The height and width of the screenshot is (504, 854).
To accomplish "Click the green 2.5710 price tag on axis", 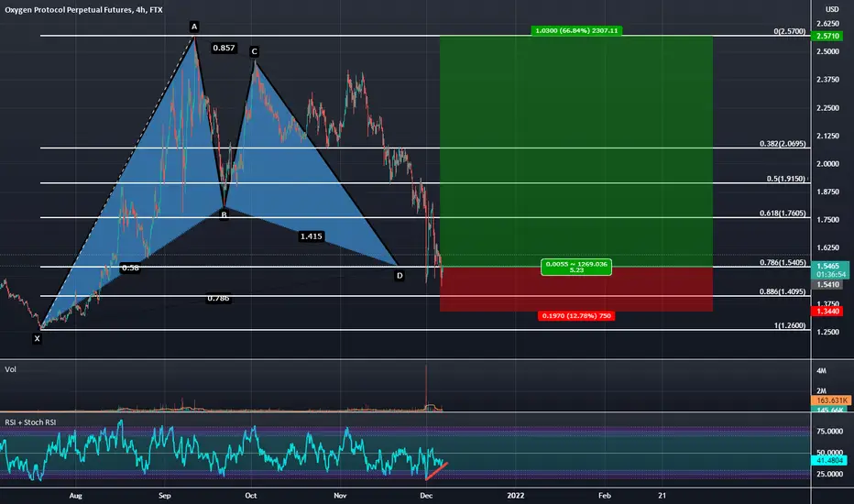I will [x=827, y=36].
